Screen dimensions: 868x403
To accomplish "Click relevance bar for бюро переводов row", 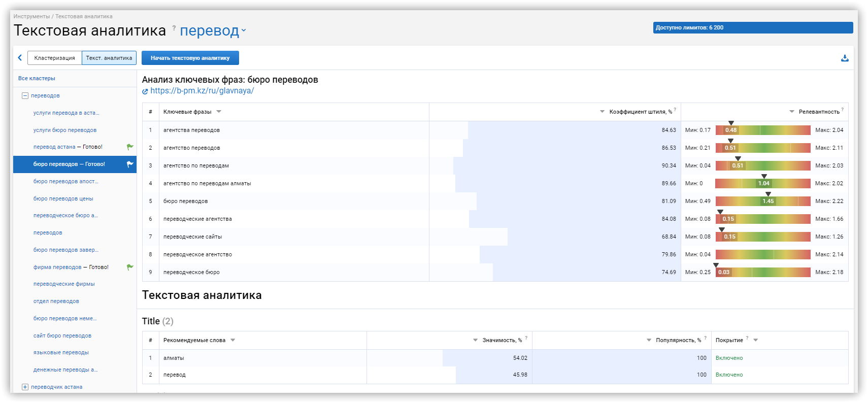I will [x=763, y=201].
